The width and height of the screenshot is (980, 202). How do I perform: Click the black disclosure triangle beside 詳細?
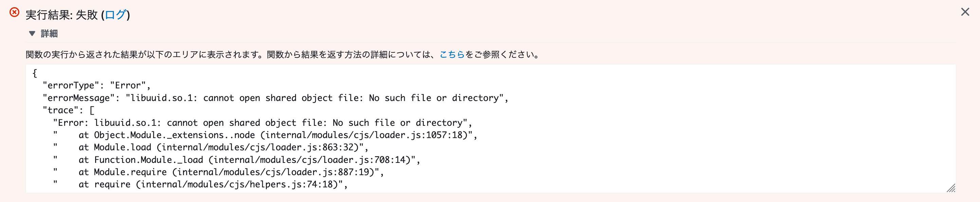click(x=32, y=34)
